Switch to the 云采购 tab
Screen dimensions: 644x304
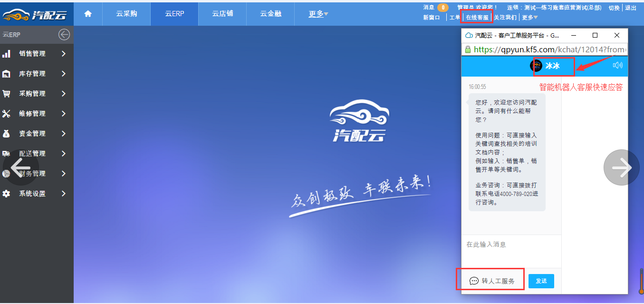(x=126, y=14)
